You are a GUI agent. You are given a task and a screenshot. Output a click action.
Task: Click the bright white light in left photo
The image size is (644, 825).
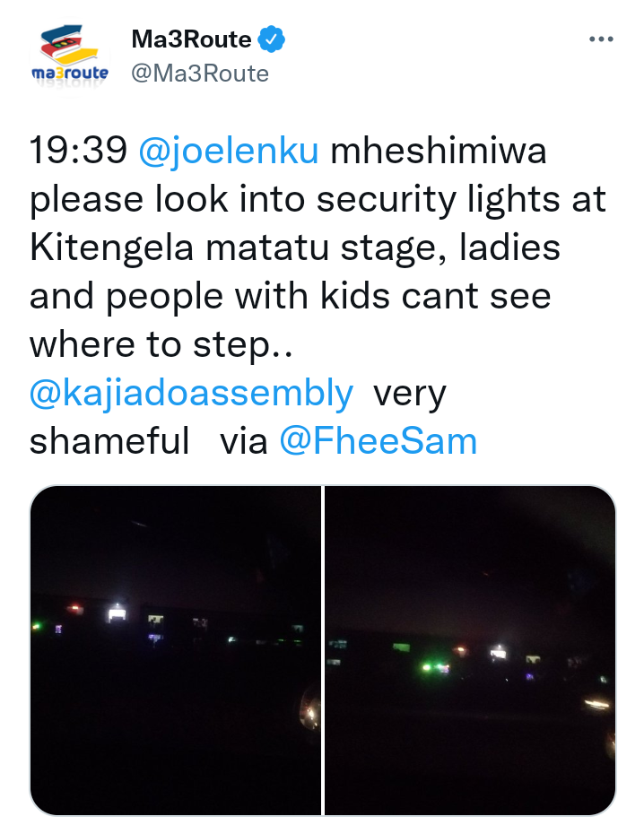point(117,613)
